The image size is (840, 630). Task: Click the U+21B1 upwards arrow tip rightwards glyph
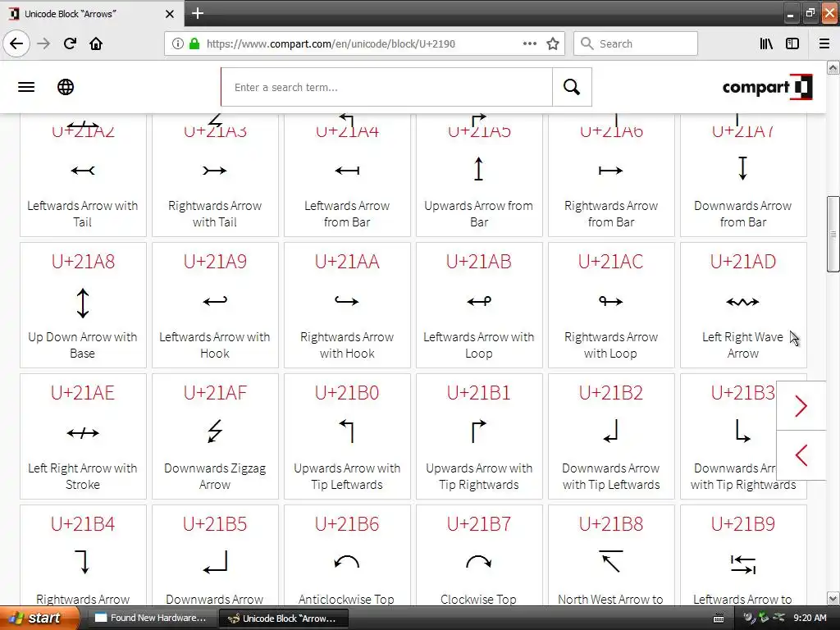[479, 431]
